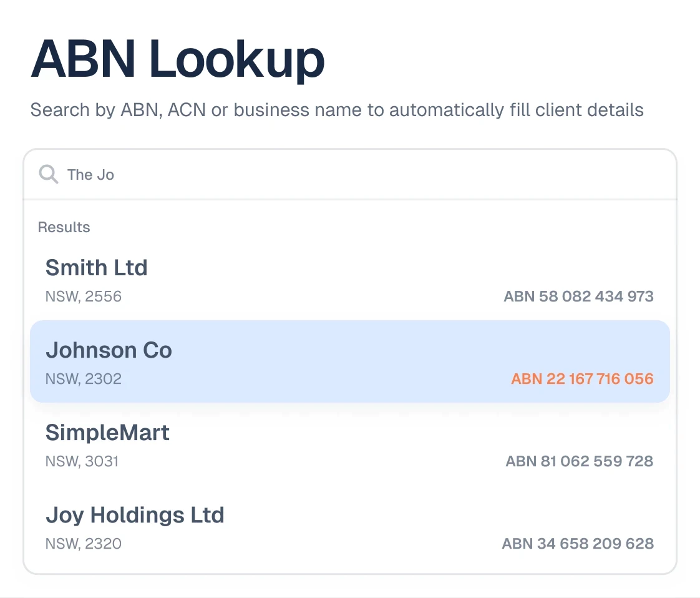Choose the highlighted Johnson Co result
The width and height of the screenshot is (700, 598).
[x=350, y=361]
